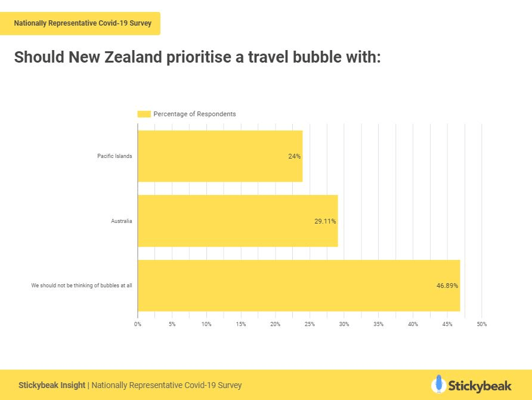Click the chart title about travel bubble
This screenshot has width=532, height=400.
tap(197, 58)
